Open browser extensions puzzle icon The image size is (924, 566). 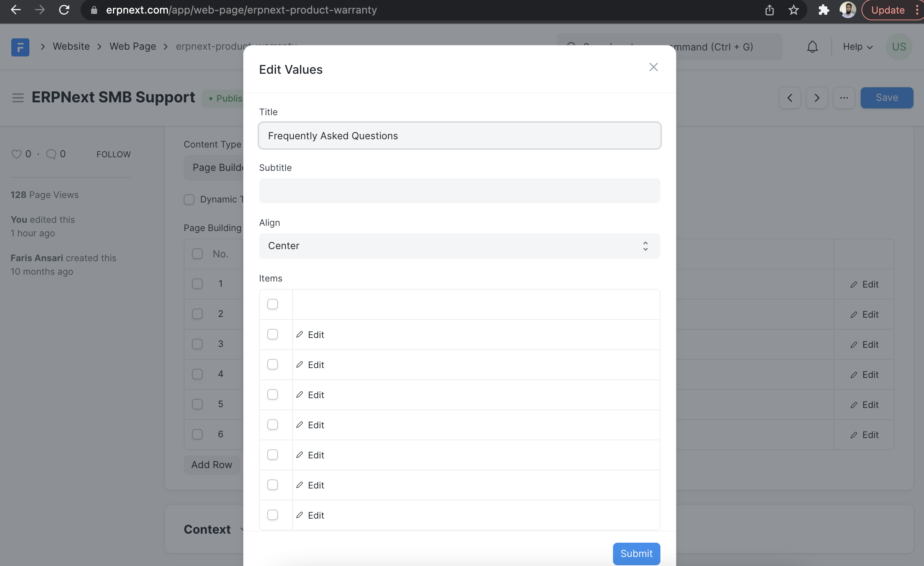click(823, 10)
